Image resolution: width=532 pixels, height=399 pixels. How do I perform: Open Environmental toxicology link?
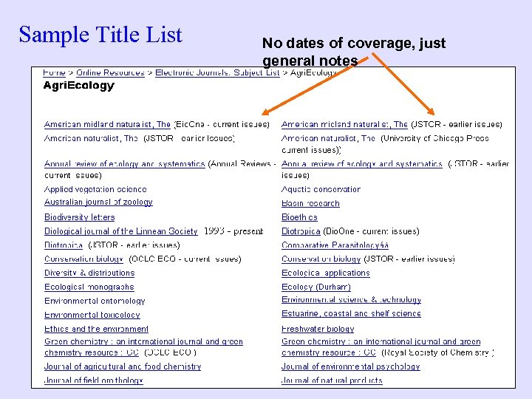coord(92,315)
